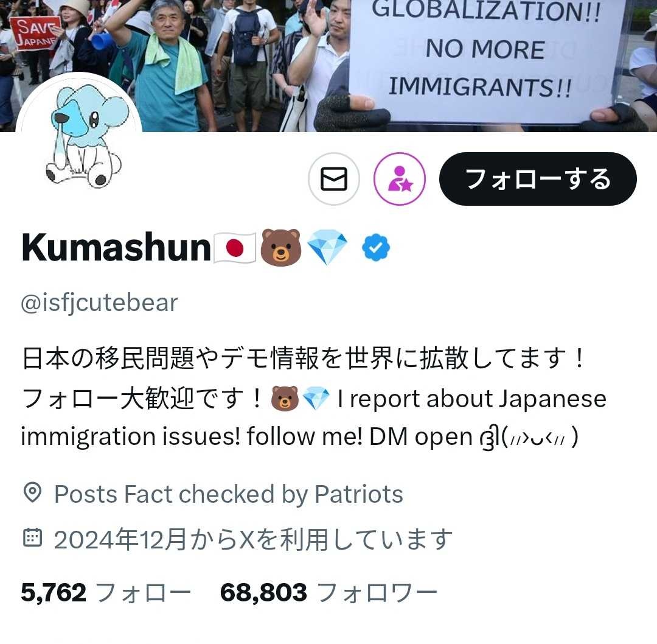View the protest banner header photo
Viewport: 657px width, 644px height.
[x=328, y=66]
